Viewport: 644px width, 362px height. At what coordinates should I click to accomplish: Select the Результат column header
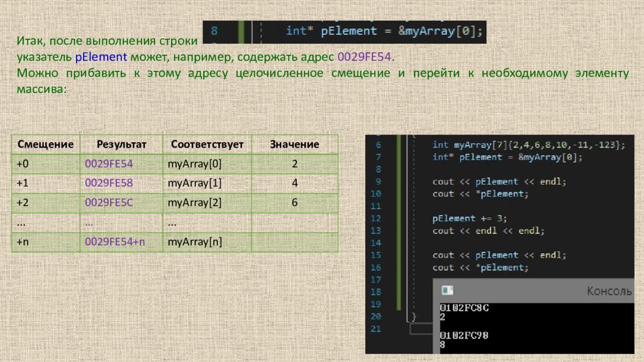click(121, 145)
